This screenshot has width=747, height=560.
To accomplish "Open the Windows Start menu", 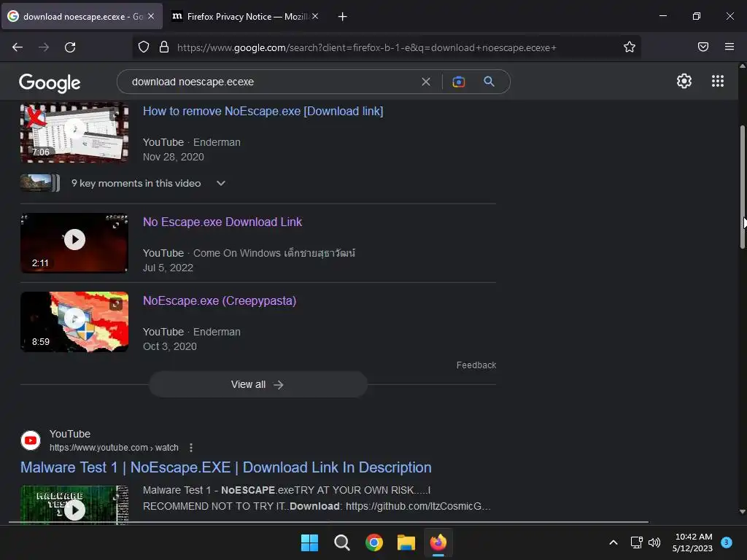I will point(309,542).
